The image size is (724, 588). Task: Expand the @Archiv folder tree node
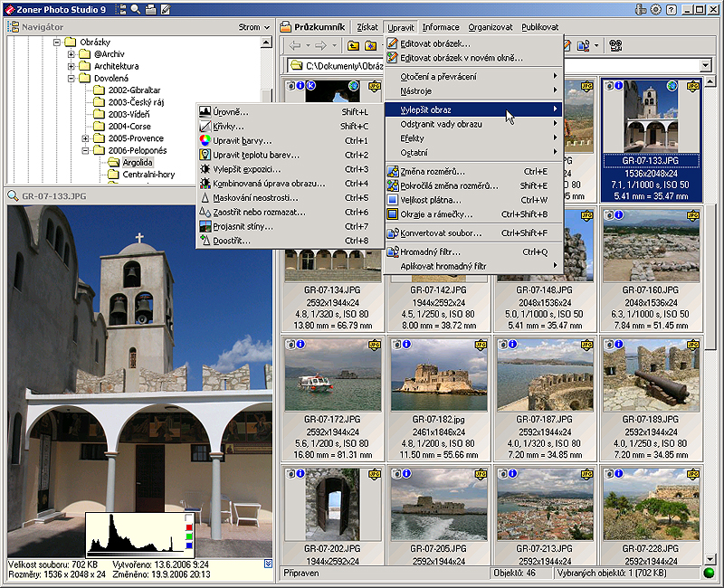(x=71, y=54)
